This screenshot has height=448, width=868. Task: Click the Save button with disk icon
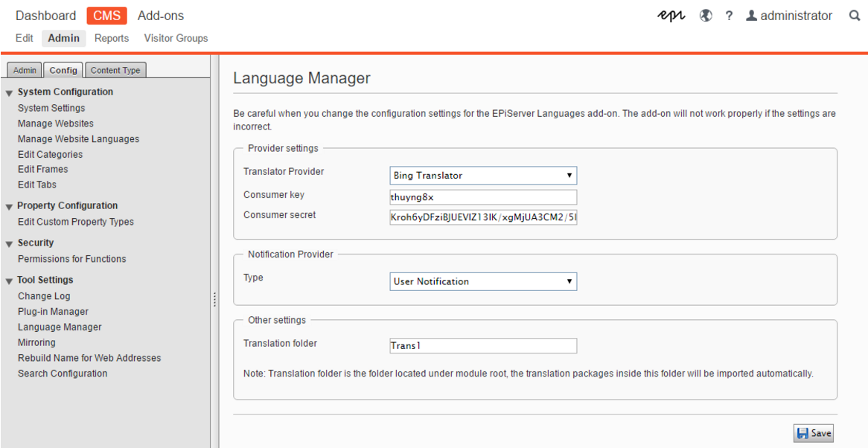pyautogui.click(x=813, y=433)
